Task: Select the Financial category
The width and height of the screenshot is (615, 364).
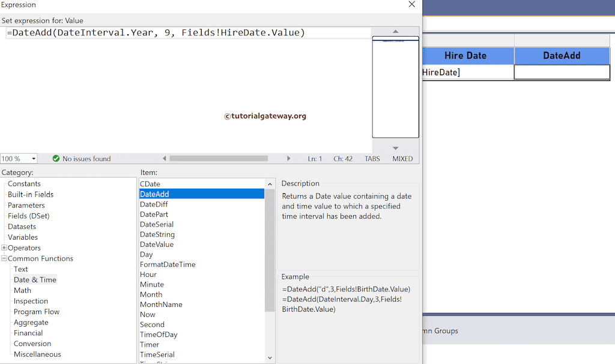Action: point(28,333)
